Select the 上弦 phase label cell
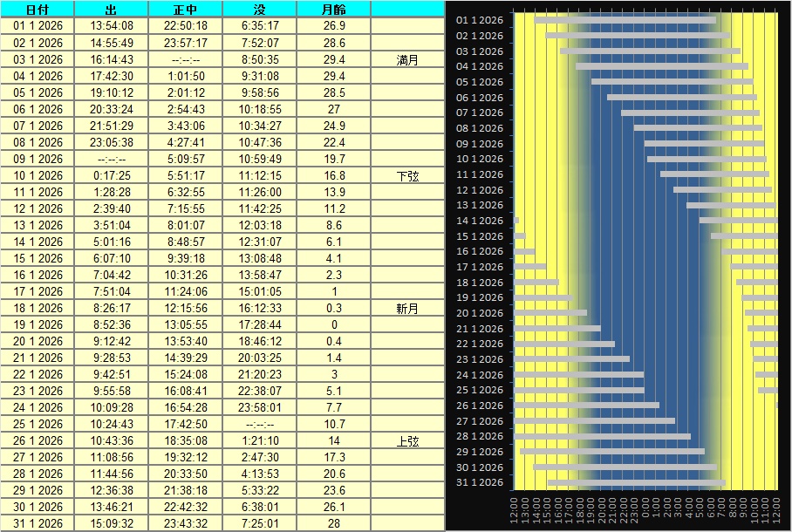The width and height of the screenshot is (792, 532). (407, 440)
